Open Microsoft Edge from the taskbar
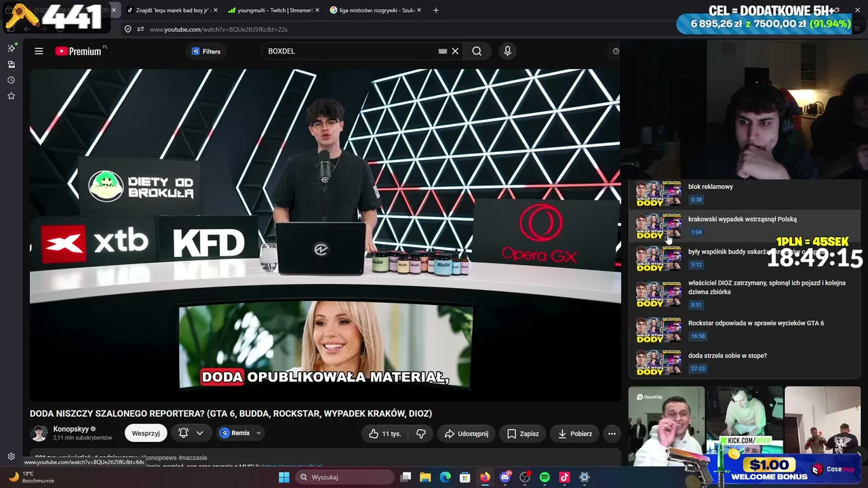Screen dimensions: 868x488 445,477
